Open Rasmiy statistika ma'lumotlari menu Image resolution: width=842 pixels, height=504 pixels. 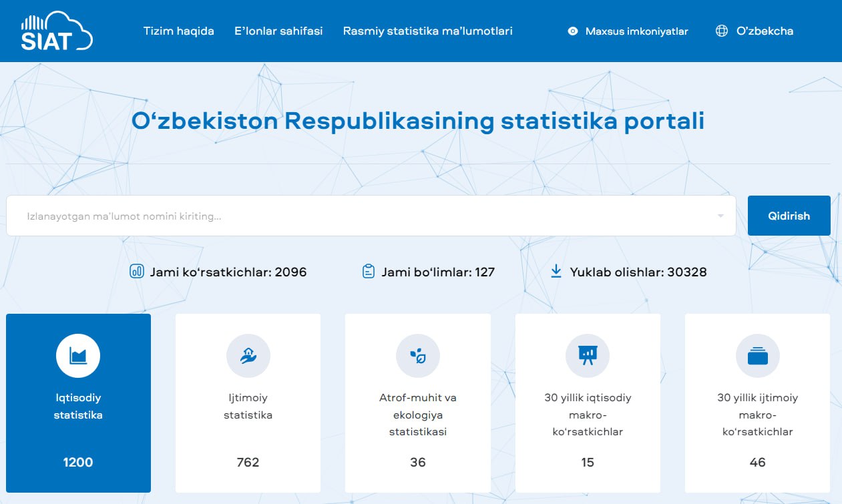click(427, 31)
